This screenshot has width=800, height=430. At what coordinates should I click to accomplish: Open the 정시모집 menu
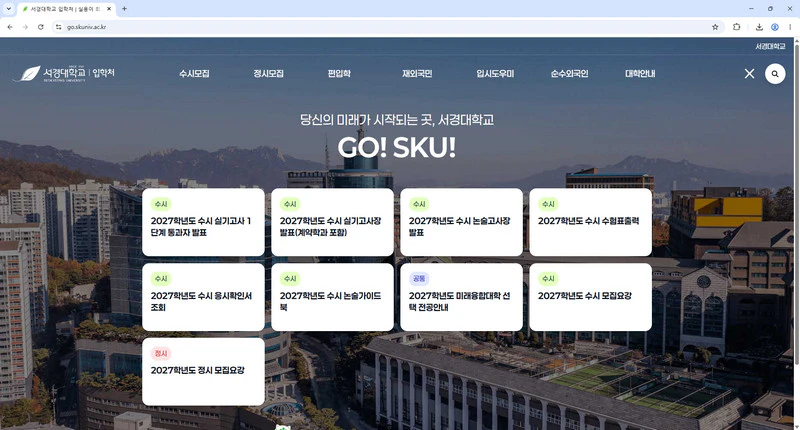[x=269, y=73]
